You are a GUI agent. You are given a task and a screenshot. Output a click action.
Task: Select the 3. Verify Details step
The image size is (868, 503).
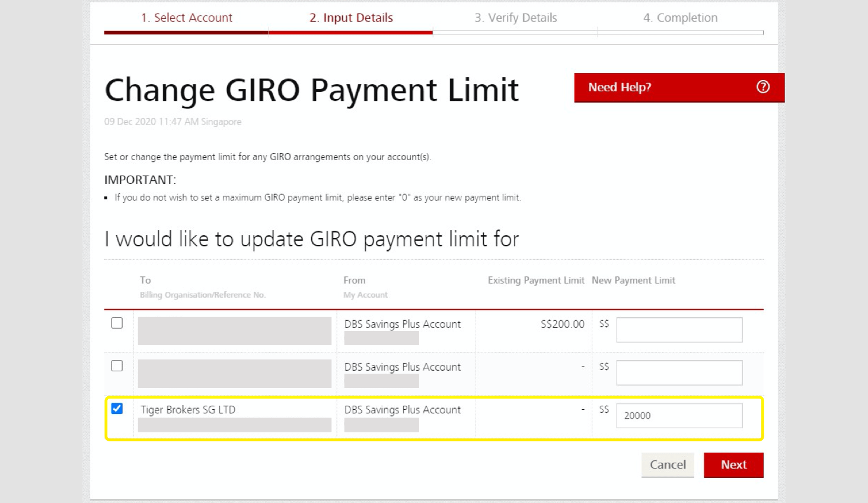515,18
